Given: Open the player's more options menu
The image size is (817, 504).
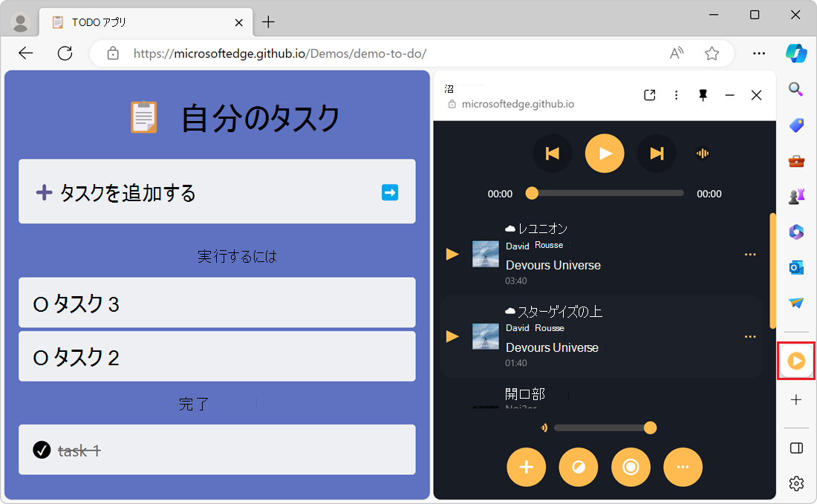Looking at the screenshot, I should click(683, 467).
